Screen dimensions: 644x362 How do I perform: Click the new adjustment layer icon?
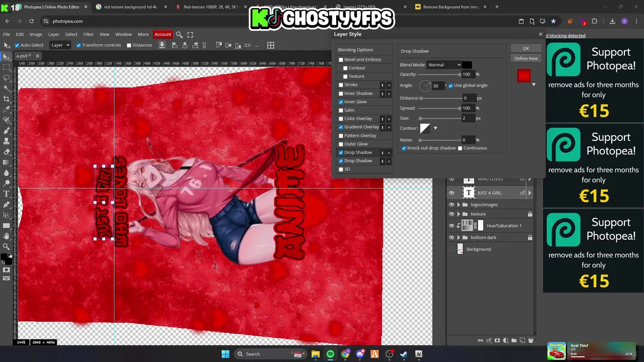click(506, 340)
